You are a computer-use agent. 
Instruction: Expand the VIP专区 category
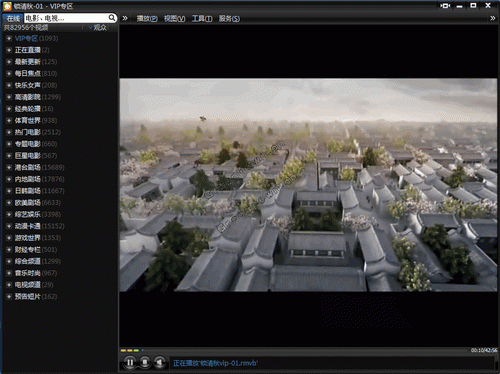[x=9, y=38]
